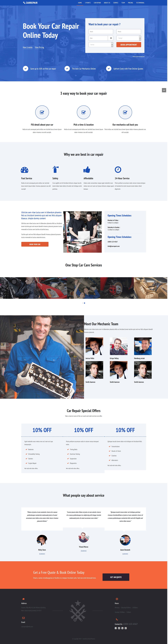Click the Book Appointment button

click(129, 45)
